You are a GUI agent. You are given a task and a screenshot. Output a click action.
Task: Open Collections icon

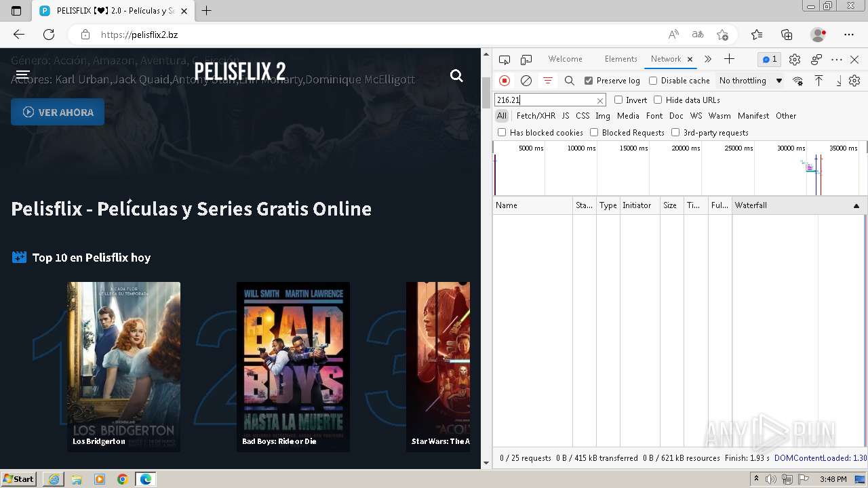(x=787, y=35)
